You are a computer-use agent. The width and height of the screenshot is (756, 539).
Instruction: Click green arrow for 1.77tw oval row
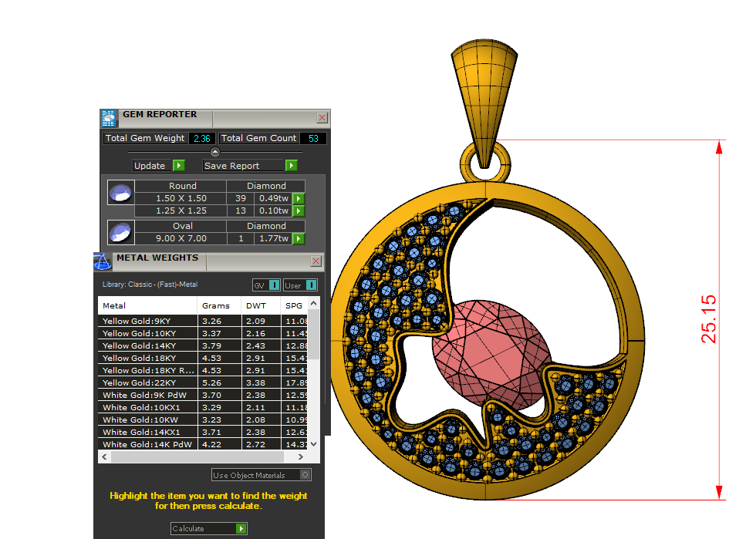(299, 239)
